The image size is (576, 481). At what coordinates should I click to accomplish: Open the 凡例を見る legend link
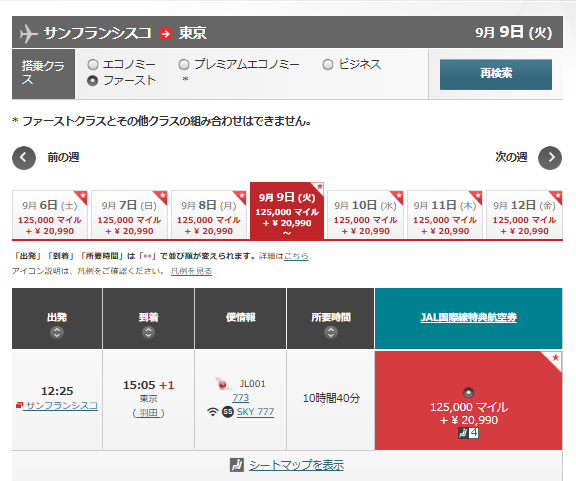pyautogui.click(x=191, y=271)
